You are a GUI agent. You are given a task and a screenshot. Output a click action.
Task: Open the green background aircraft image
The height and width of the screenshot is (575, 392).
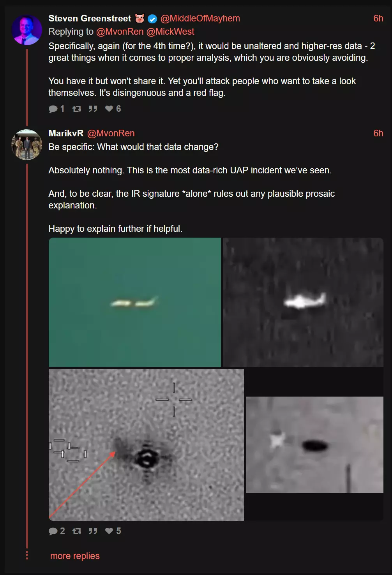135,302
